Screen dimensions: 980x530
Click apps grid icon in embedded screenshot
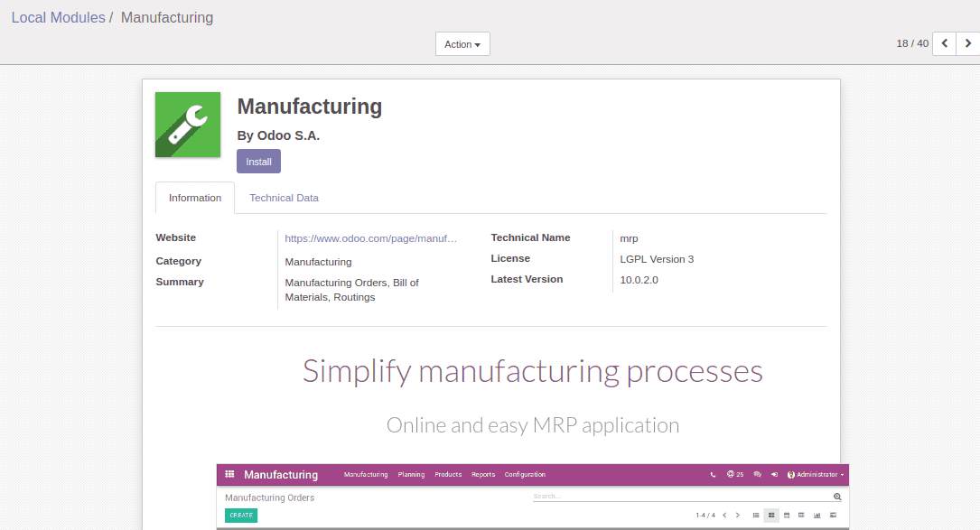pos(229,474)
